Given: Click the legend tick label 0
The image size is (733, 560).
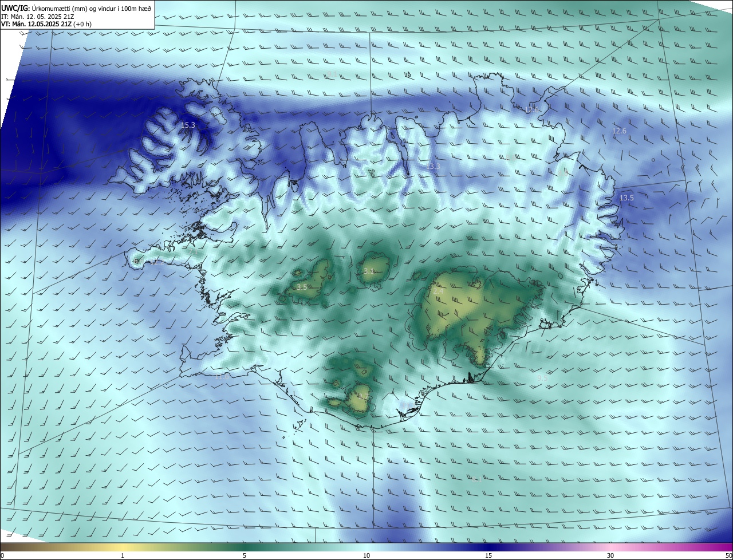Looking at the screenshot, I should tap(2, 555).
